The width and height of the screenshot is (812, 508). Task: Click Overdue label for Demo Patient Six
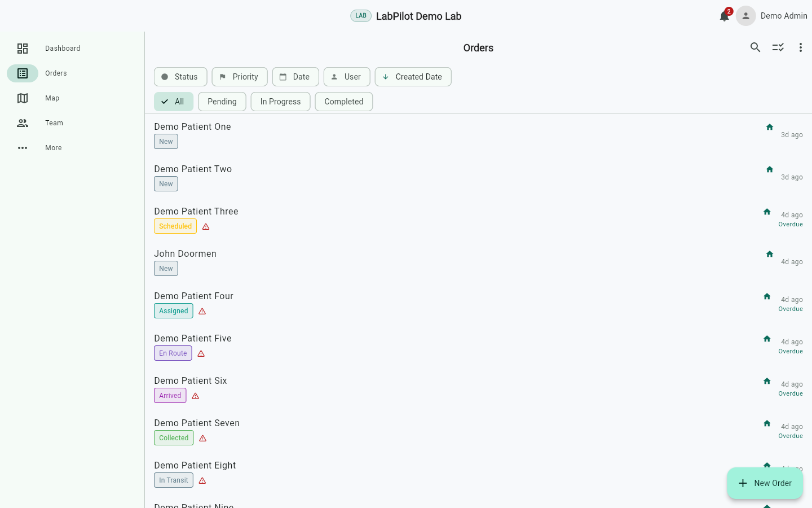[791, 394]
